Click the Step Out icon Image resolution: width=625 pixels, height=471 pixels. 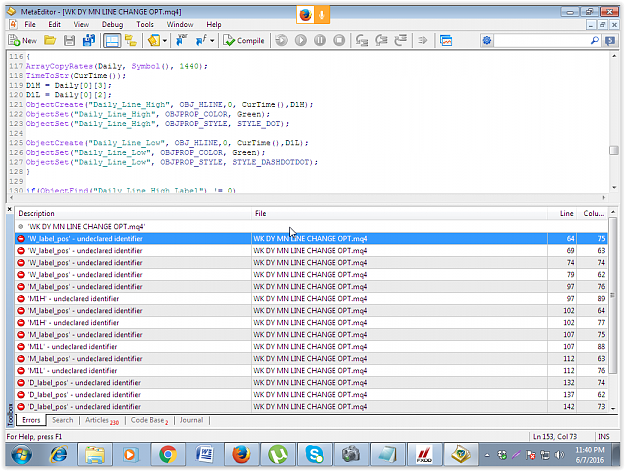pyautogui.click(x=400, y=40)
